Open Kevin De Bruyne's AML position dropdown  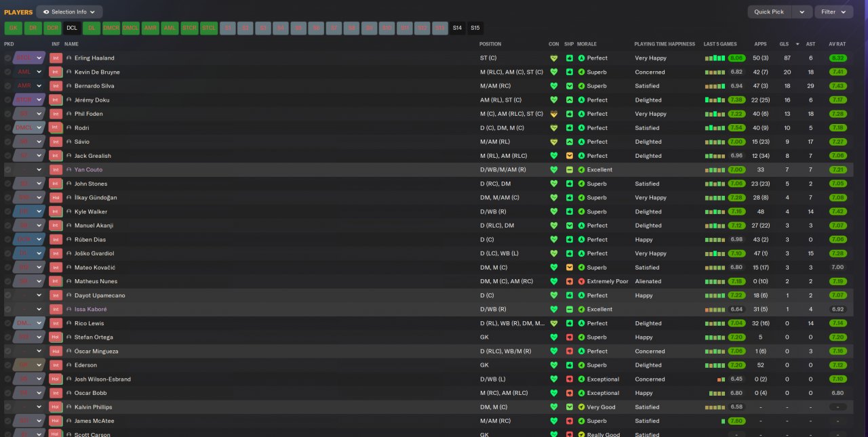pyautogui.click(x=29, y=72)
